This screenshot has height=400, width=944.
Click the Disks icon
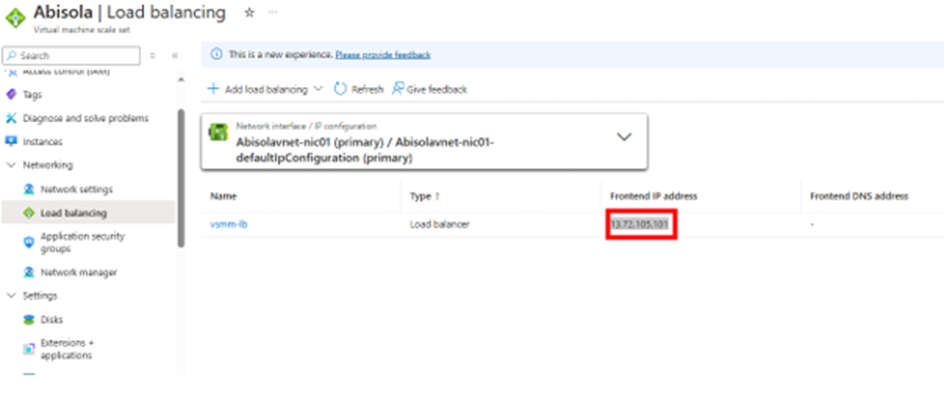click(29, 319)
